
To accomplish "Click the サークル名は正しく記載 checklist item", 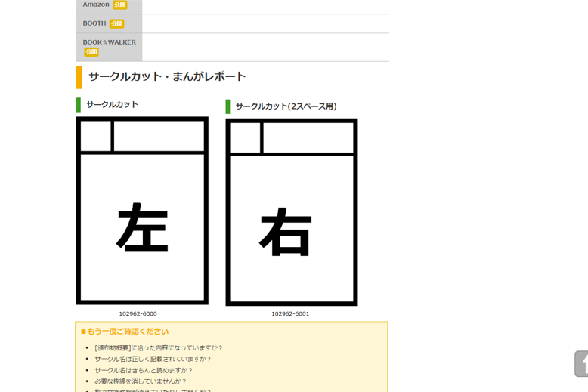I will pos(153,360).
